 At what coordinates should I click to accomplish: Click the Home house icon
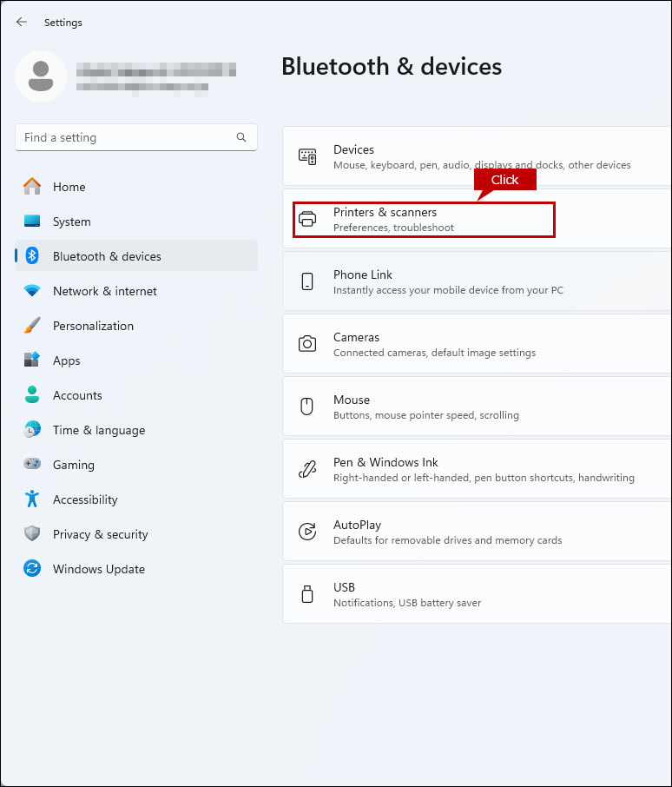click(32, 186)
